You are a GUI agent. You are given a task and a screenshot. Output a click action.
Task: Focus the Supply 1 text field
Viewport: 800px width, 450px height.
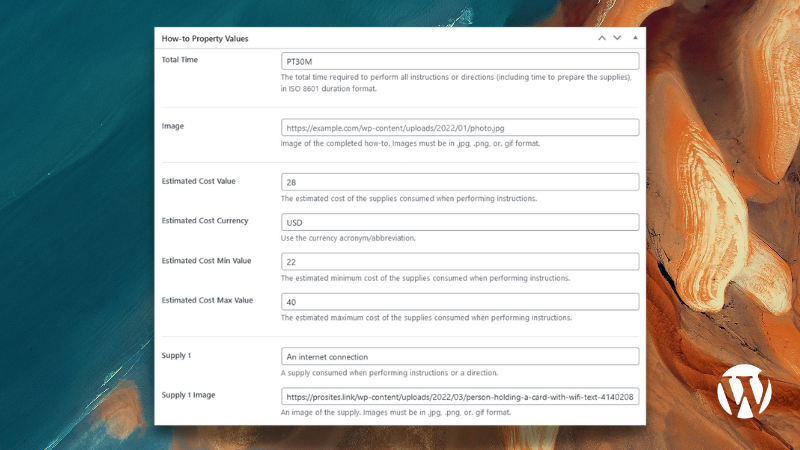[x=460, y=356]
